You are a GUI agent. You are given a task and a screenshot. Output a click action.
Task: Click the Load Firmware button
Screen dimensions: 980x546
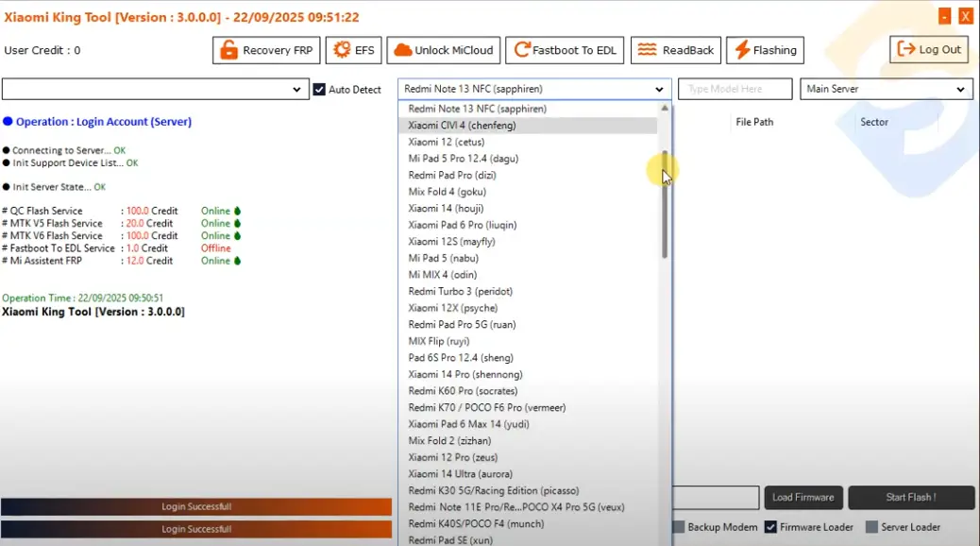point(803,498)
